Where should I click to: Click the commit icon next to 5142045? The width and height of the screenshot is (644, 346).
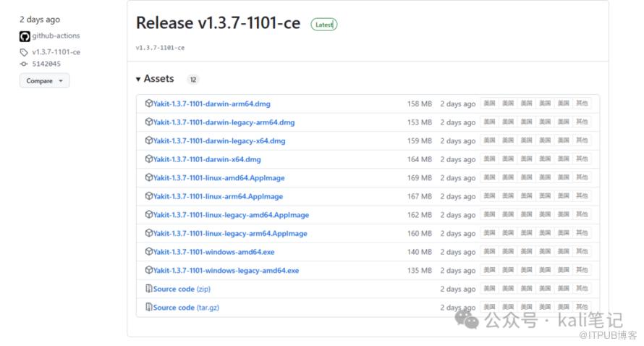(24, 64)
